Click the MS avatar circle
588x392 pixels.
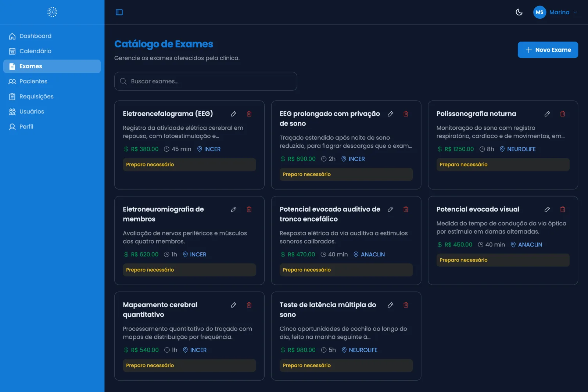(539, 12)
